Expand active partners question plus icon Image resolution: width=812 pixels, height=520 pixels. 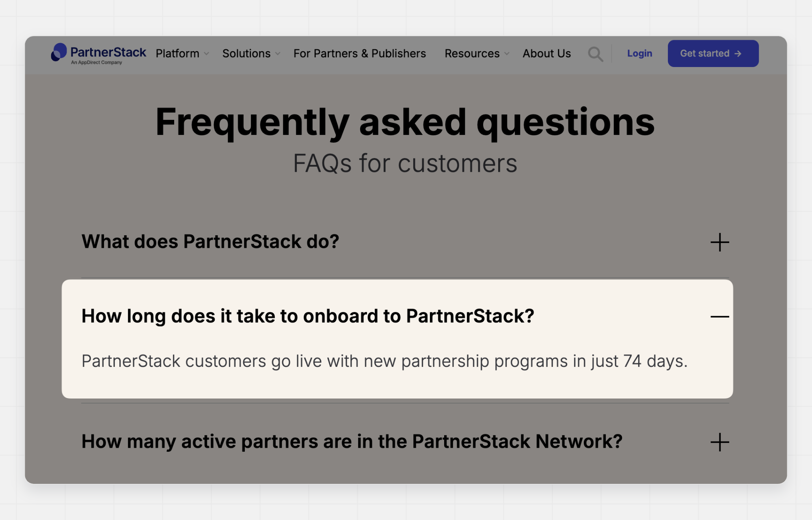720,442
